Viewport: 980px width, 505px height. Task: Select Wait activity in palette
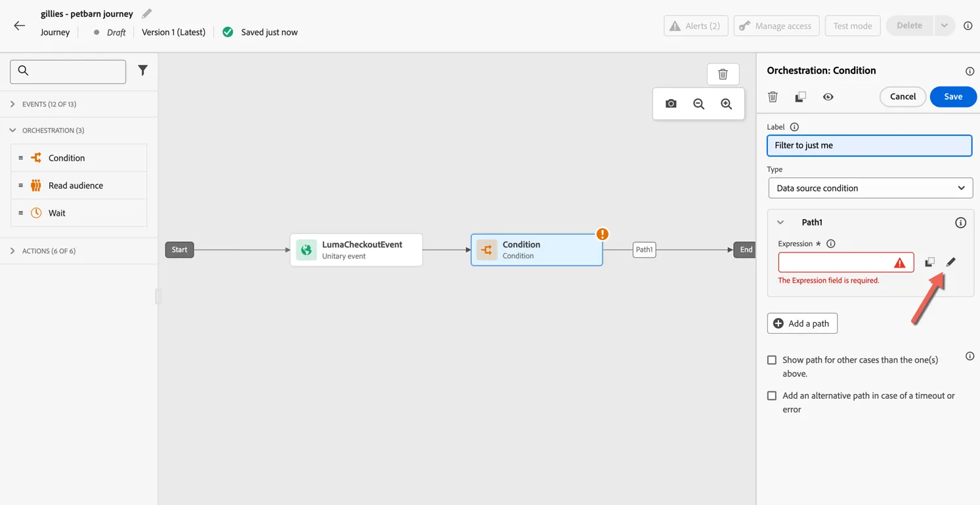point(79,213)
